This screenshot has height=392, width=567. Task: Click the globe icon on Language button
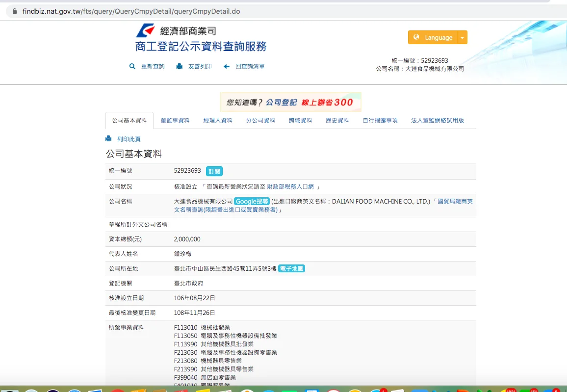coord(416,37)
